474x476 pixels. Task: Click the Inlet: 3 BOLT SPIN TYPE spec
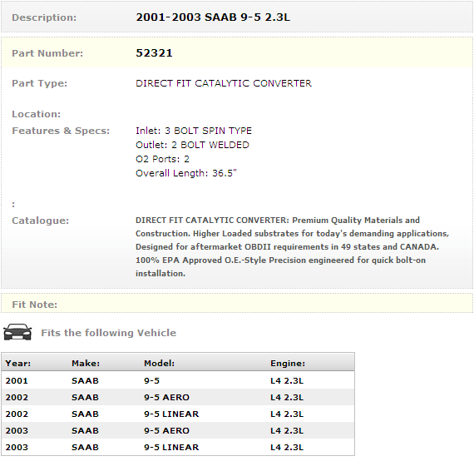tap(194, 131)
